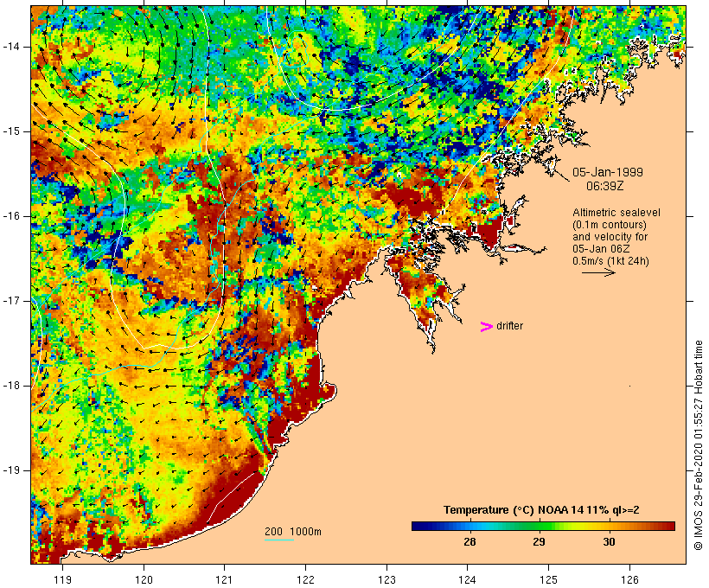Image resolution: width=709 pixels, height=588 pixels.
Task: Click longitude label '123'
Action: [x=386, y=579]
